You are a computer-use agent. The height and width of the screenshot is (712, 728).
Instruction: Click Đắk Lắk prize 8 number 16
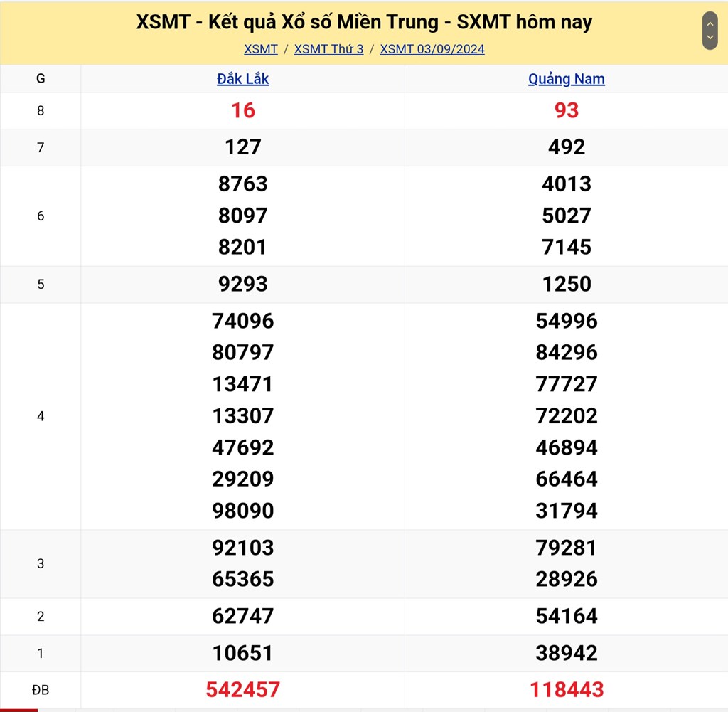(x=243, y=110)
